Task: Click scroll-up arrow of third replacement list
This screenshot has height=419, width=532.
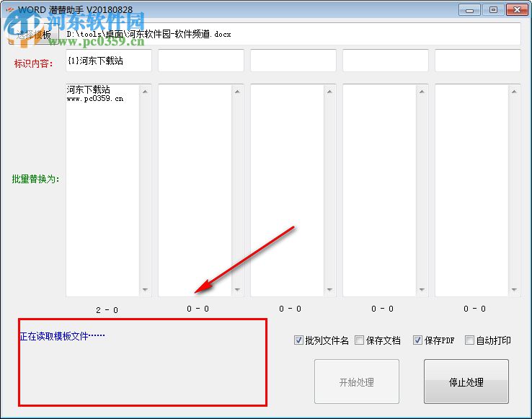Action: point(329,92)
